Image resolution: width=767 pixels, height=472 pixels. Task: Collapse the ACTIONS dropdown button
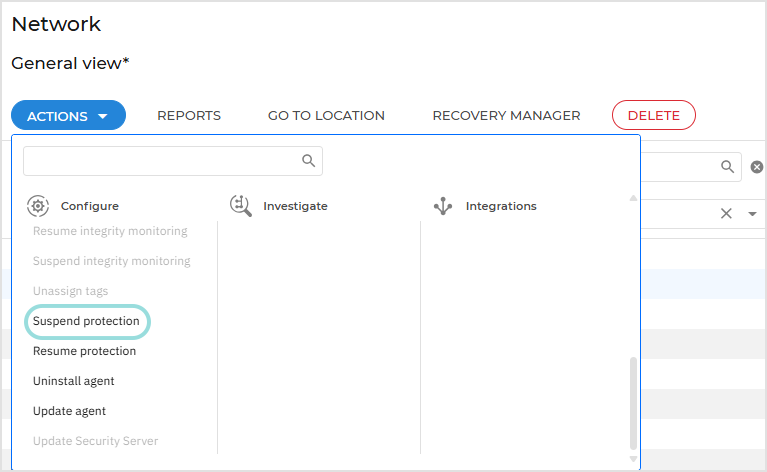coord(68,116)
